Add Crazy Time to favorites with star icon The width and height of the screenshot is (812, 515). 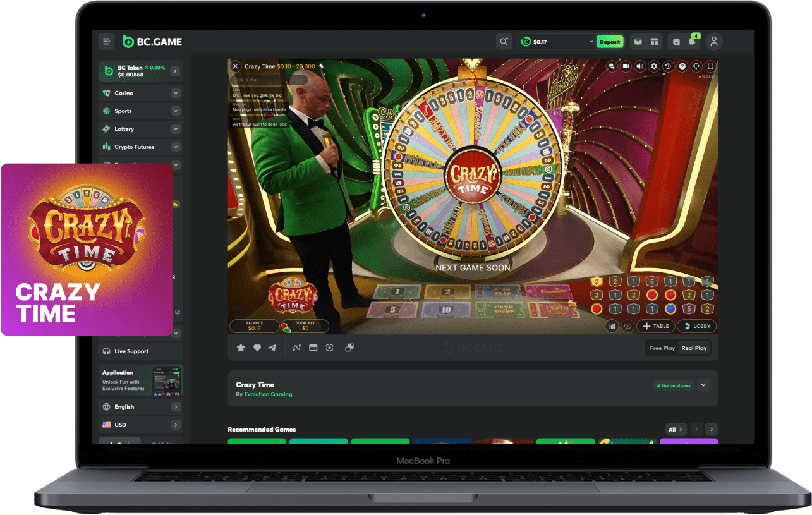click(241, 348)
